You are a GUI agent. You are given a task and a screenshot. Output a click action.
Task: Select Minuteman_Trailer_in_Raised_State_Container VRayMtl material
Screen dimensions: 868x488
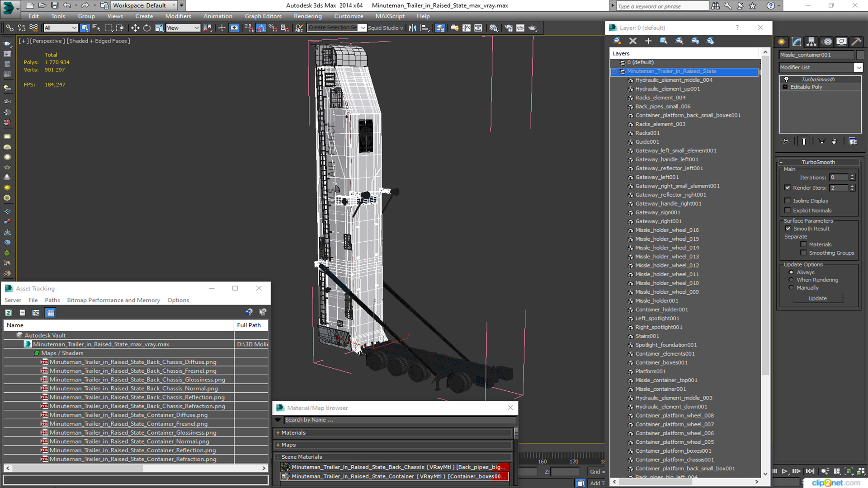(394, 477)
